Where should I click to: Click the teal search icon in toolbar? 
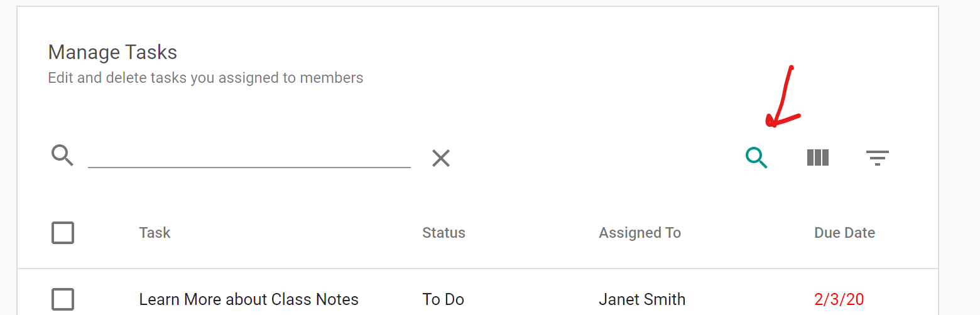757,157
